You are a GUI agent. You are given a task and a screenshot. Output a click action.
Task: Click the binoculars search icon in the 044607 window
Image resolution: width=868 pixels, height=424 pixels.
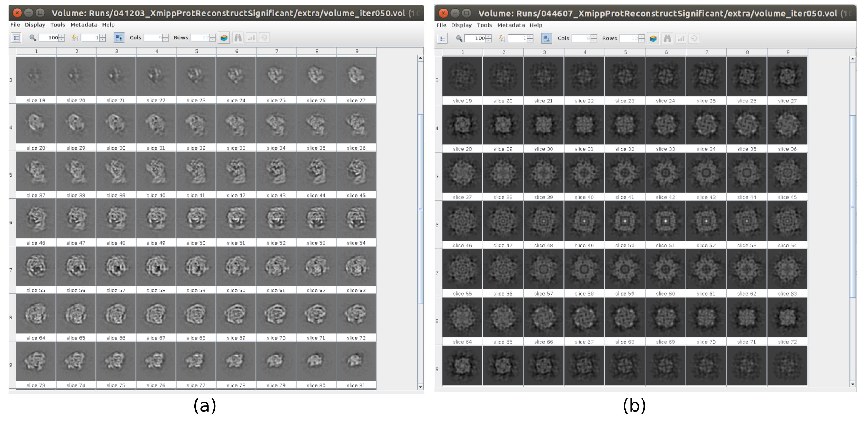tap(667, 38)
